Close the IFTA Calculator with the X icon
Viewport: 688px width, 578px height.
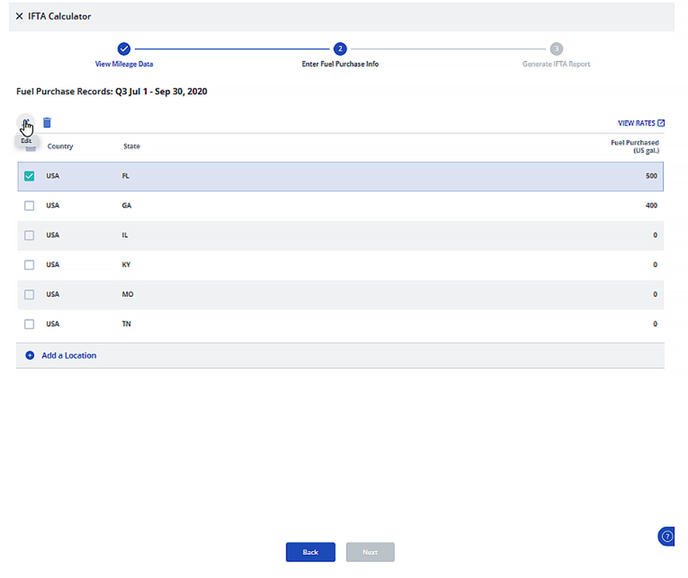tap(19, 16)
